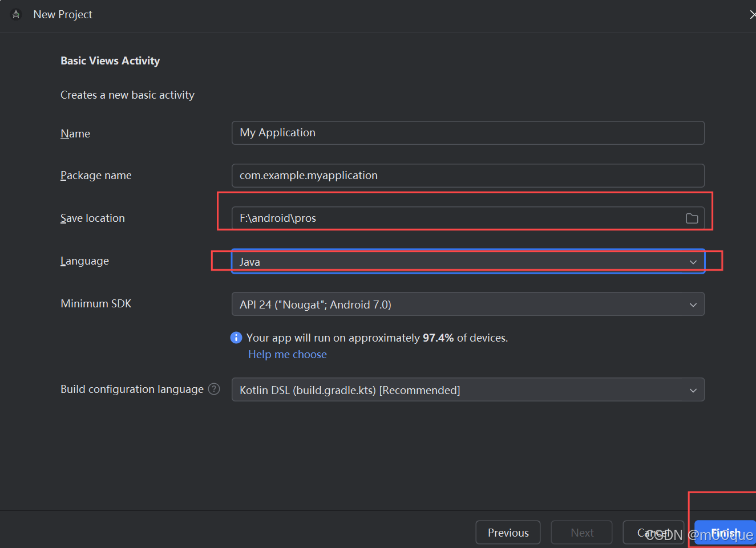Click the chevron arrow on the Language dropdown

(x=693, y=262)
